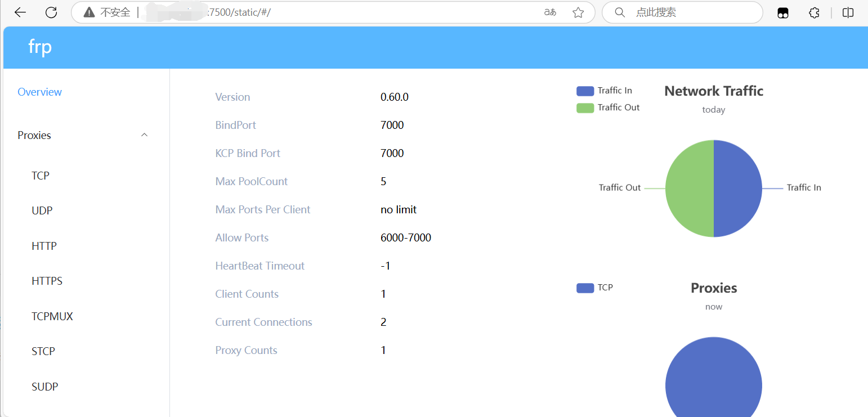This screenshot has height=417, width=868.
Task: Bookmark page with the star icon
Action: (578, 12)
